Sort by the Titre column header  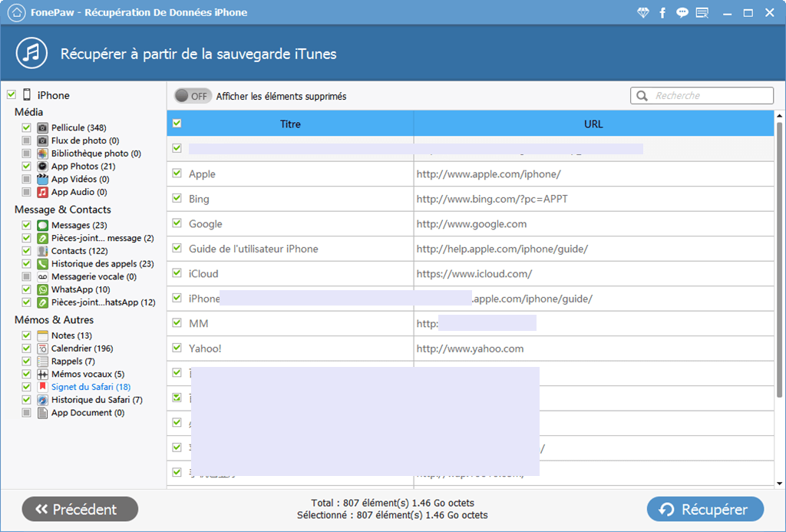tap(290, 124)
